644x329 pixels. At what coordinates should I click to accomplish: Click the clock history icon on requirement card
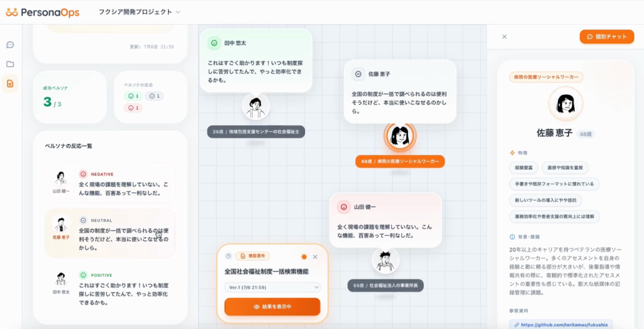click(x=228, y=256)
